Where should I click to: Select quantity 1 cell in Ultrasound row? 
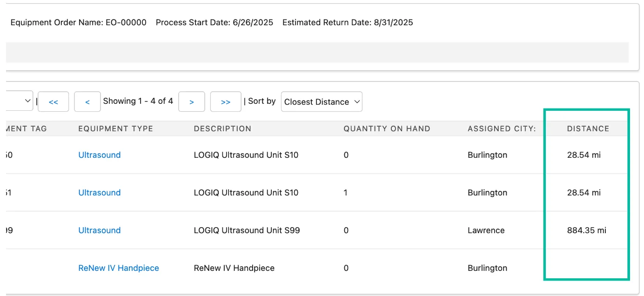click(346, 193)
